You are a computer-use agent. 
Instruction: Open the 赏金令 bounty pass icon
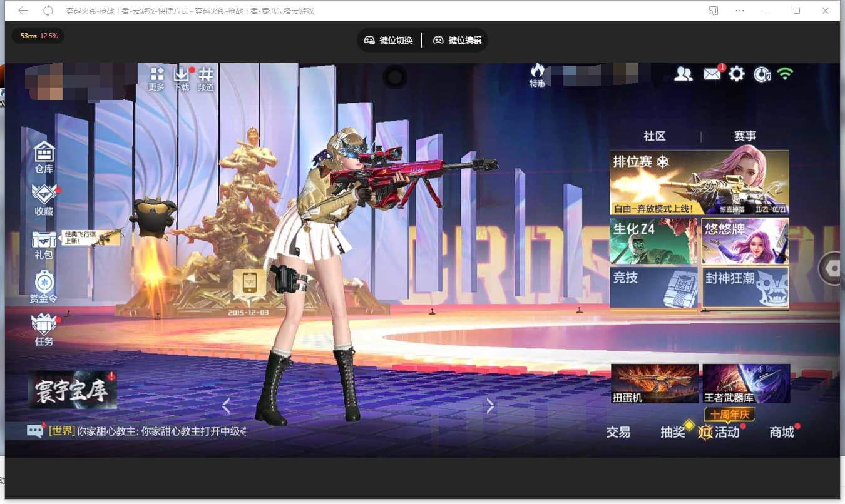(44, 287)
